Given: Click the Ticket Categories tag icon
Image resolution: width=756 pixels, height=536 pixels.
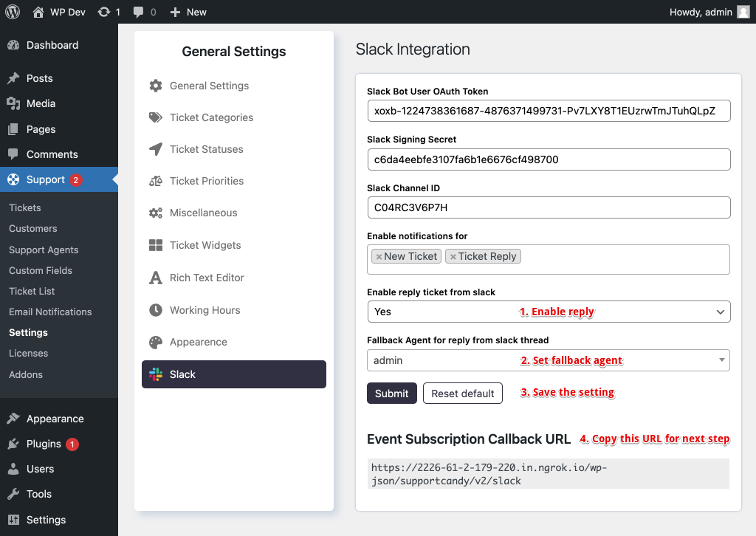Looking at the screenshot, I should click(x=156, y=117).
